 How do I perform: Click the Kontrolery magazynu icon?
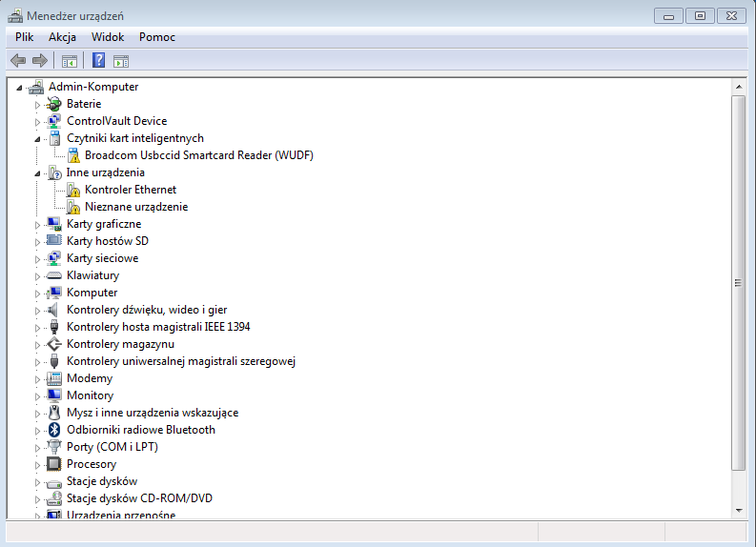[x=54, y=344]
